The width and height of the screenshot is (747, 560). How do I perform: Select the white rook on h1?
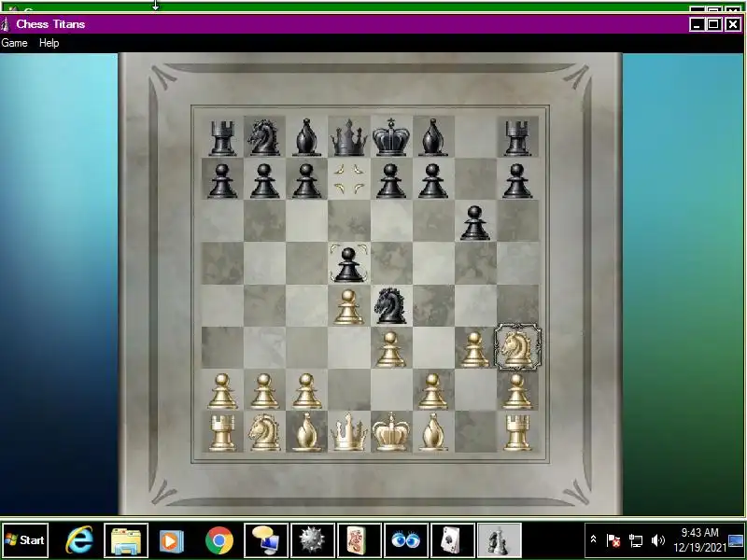pos(517,432)
